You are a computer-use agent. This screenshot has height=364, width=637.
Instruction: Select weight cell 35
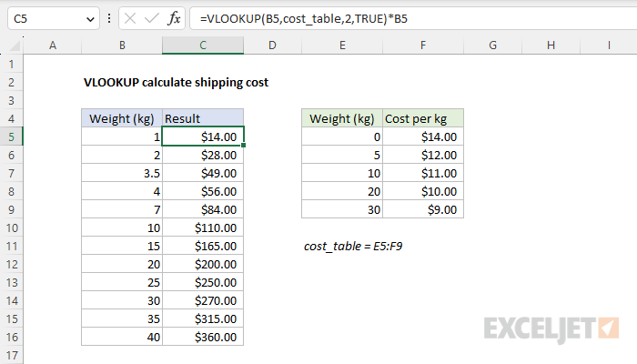122,318
